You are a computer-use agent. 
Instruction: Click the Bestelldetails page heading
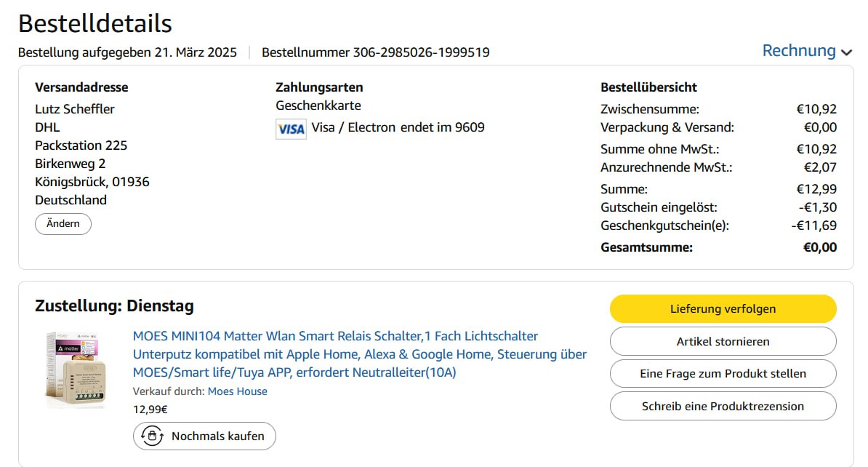click(x=95, y=23)
